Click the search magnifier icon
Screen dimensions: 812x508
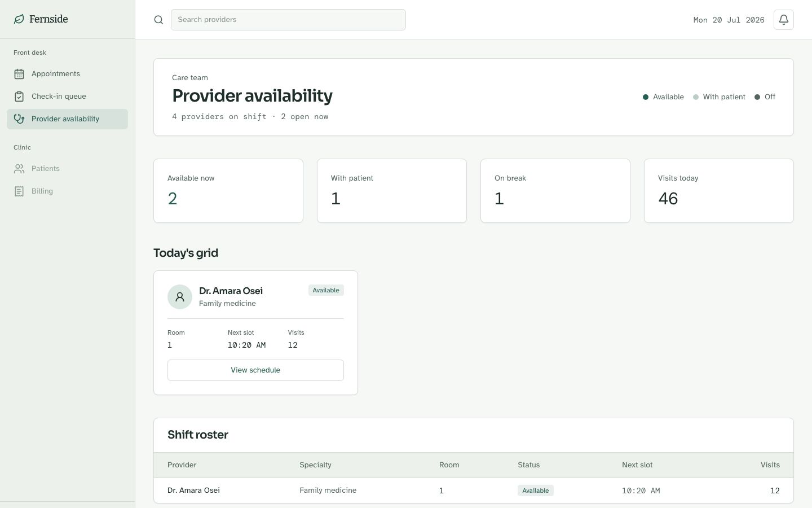(158, 20)
